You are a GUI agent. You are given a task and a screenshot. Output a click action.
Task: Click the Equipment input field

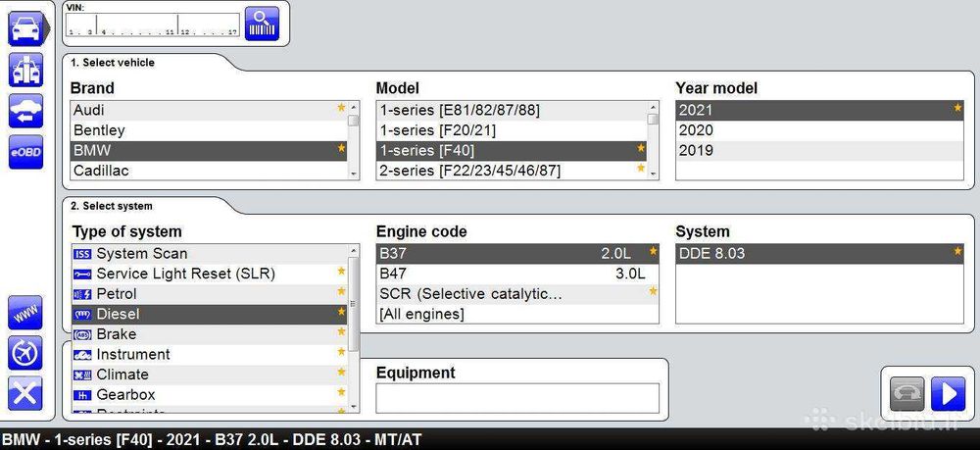coord(517,398)
